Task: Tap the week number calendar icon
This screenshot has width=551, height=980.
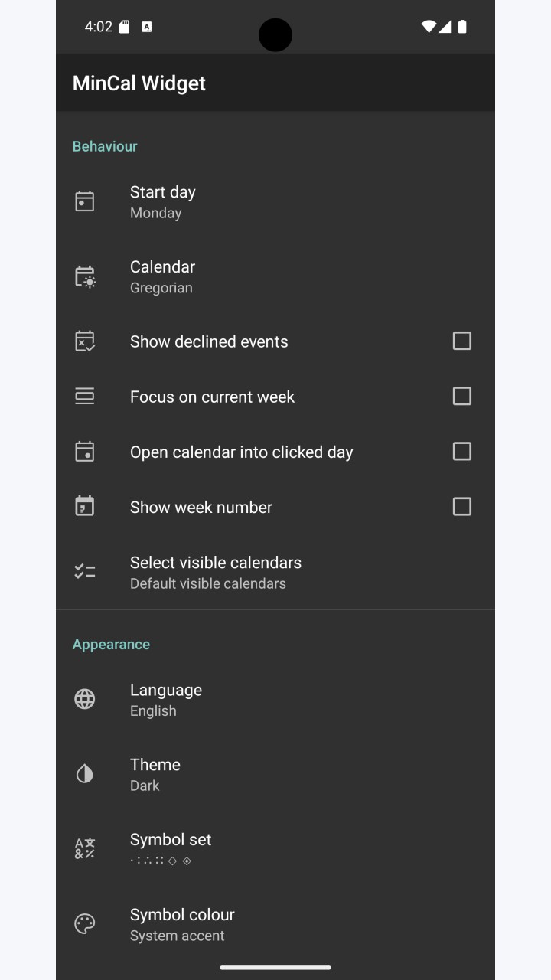Action: point(85,507)
